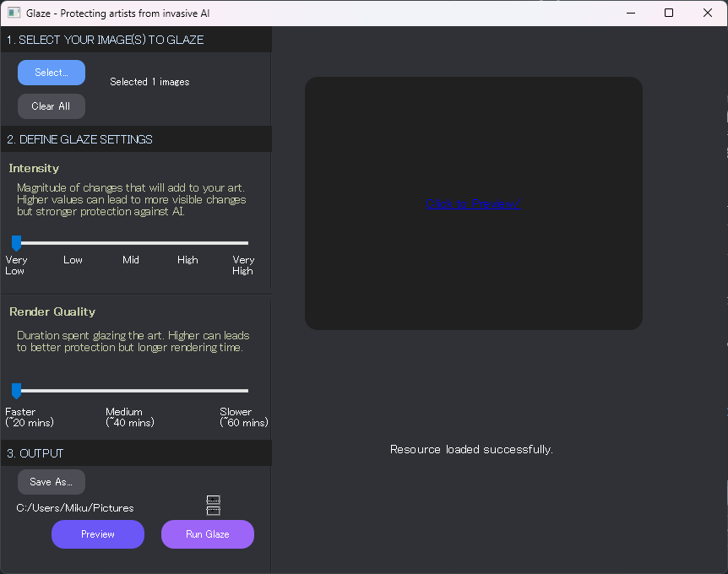The image size is (728, 574).
Task: Click the 'Faster (~20 mins)' quality label
Action: click(30, 417)
